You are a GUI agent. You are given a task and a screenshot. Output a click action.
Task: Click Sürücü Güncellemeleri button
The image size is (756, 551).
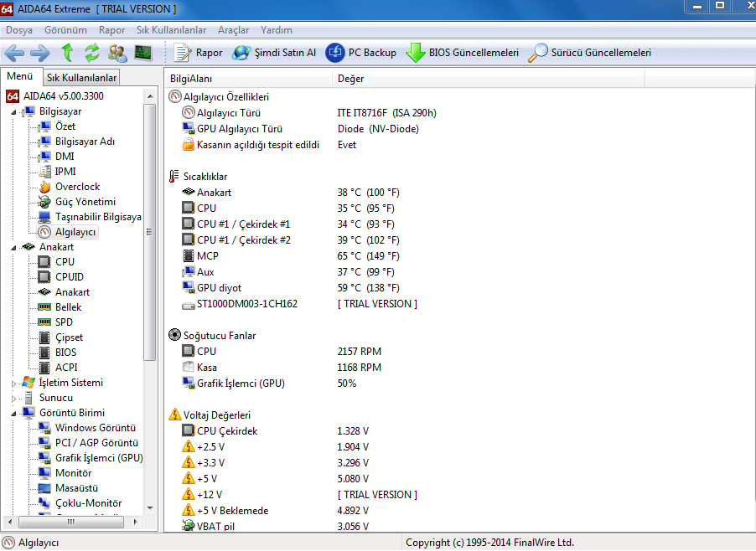point(590,53)
